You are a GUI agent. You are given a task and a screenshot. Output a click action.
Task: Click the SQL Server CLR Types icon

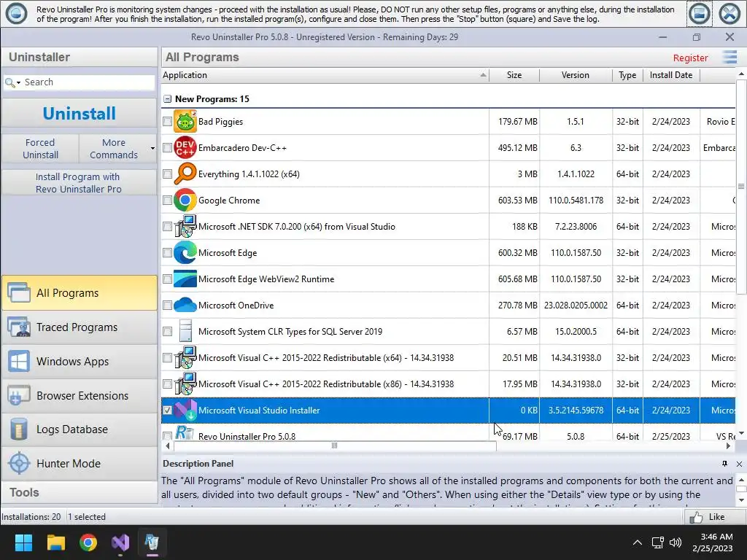tap(185, 331)
